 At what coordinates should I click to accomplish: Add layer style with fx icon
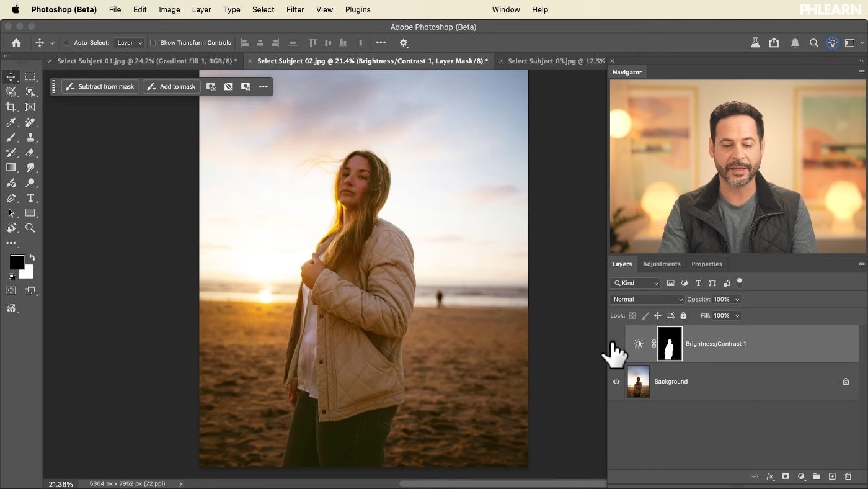click(x=769, y=477)
